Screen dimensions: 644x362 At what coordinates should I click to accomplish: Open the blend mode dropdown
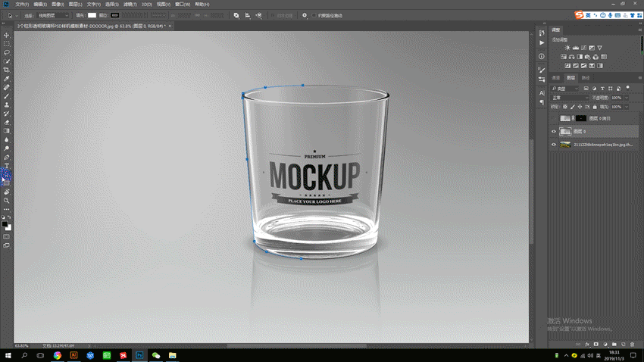coord(570,98)
